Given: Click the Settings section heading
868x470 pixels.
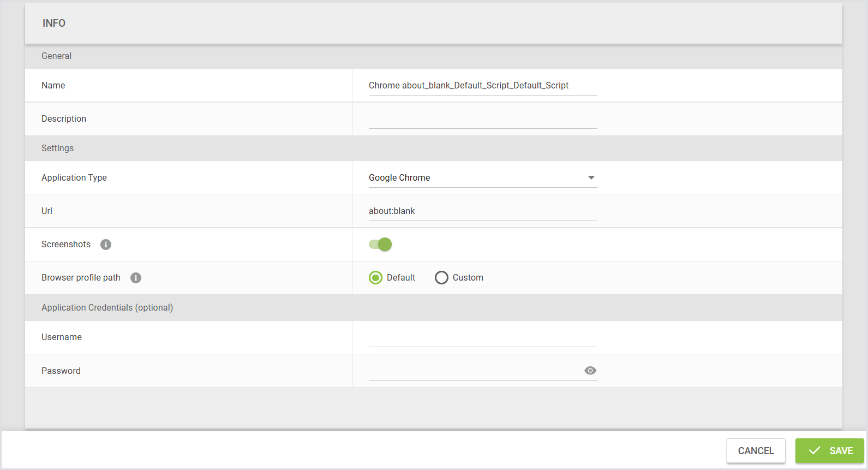Looking at the screenshot, I should 57,148.
